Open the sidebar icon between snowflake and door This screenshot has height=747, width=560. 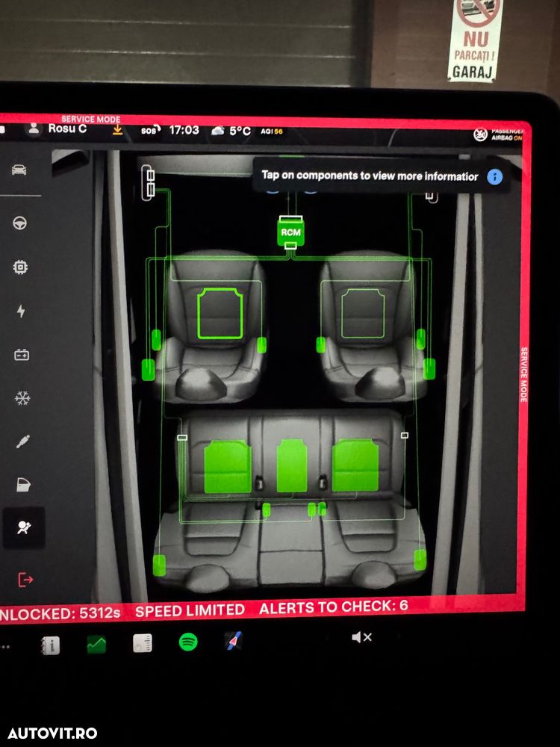[x=23, y=441]
